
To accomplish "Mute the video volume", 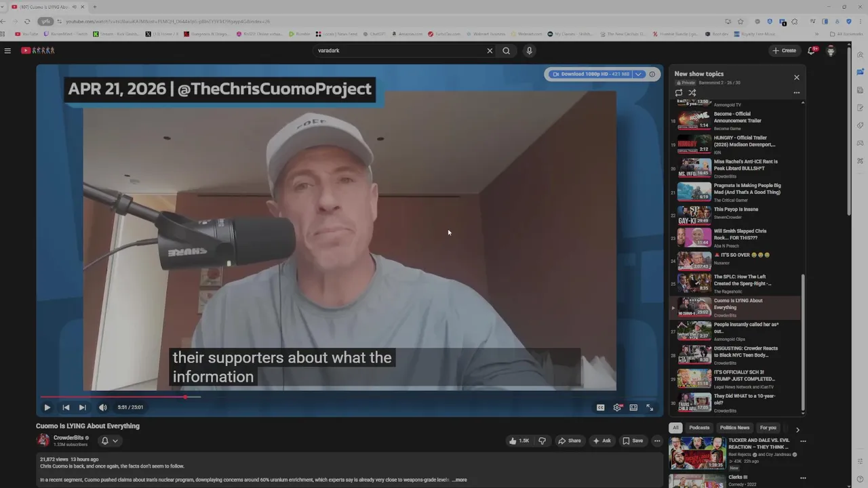I will point(103,407).
